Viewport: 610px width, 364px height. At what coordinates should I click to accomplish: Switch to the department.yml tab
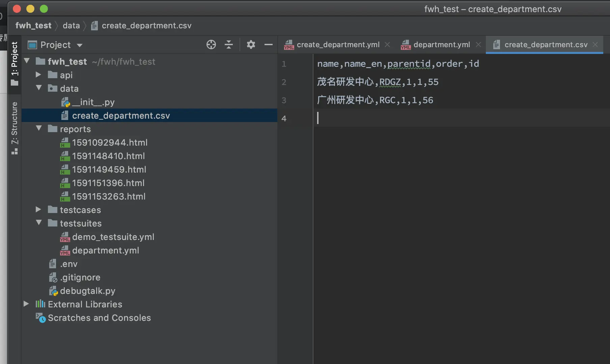click(x=441, y=44)
